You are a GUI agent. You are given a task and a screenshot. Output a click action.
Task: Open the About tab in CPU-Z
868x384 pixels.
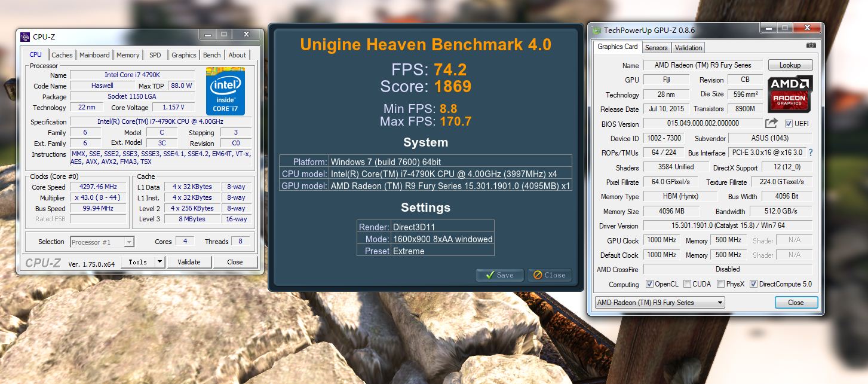(x=237, y=55)
